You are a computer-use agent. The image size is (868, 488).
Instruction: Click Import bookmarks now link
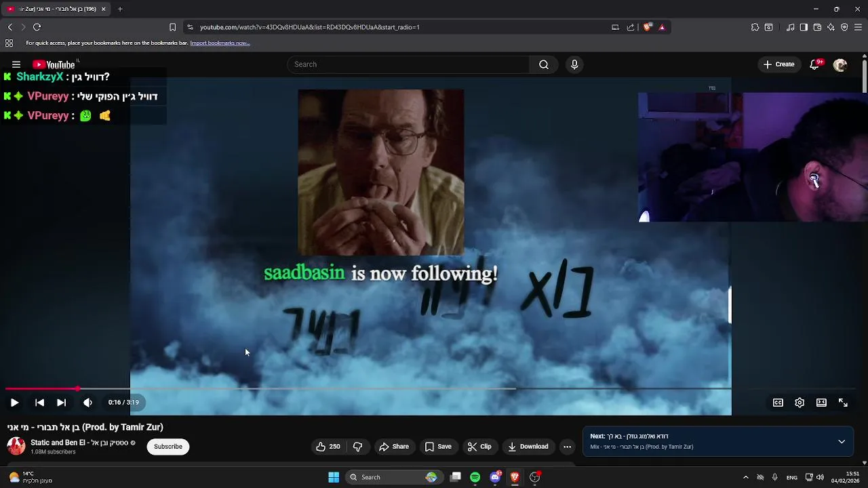point(220,43)
